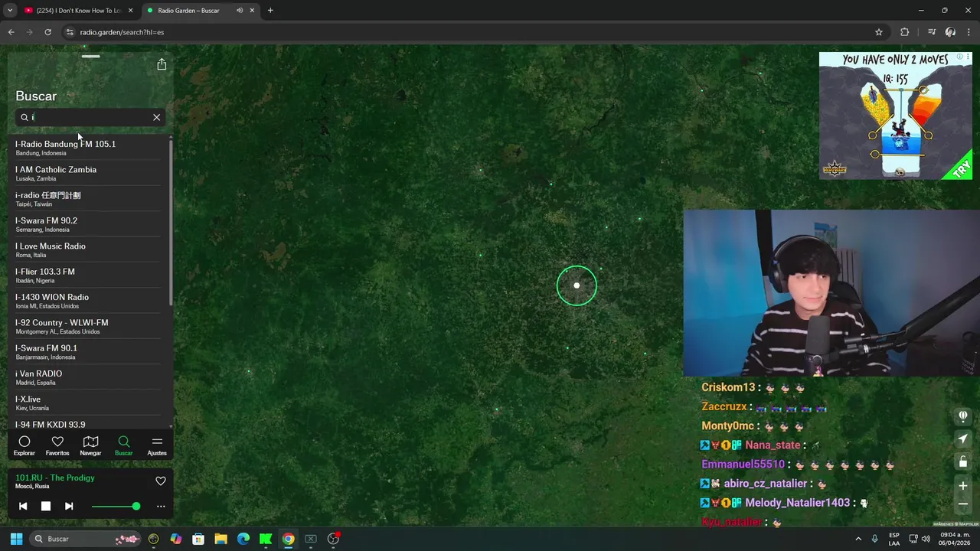The width and height of the screenshot is (980, 551).
Task: Click the radio.garden address bar URL
Action: pos(122,32)
